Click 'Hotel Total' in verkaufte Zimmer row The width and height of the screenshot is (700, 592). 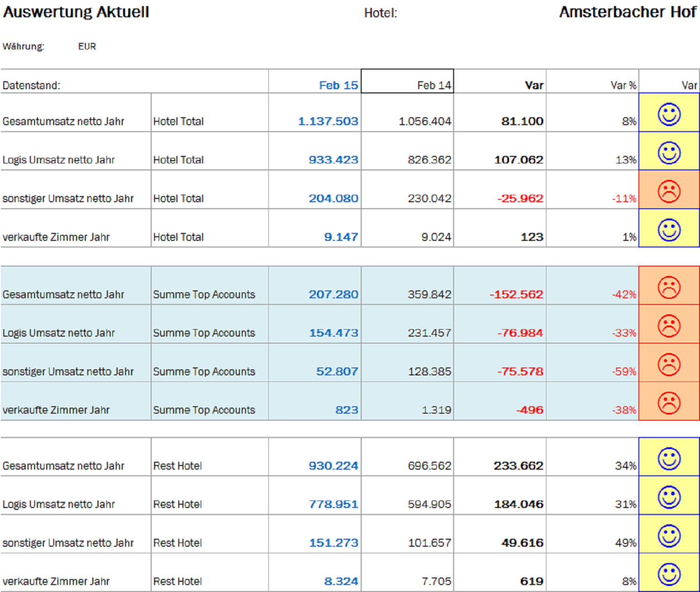point(179,237)
